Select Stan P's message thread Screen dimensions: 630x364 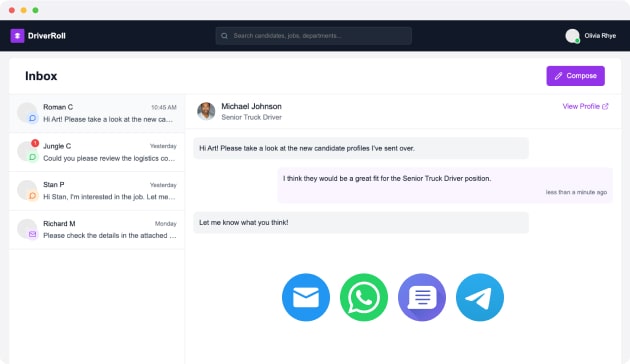[97, 191]
